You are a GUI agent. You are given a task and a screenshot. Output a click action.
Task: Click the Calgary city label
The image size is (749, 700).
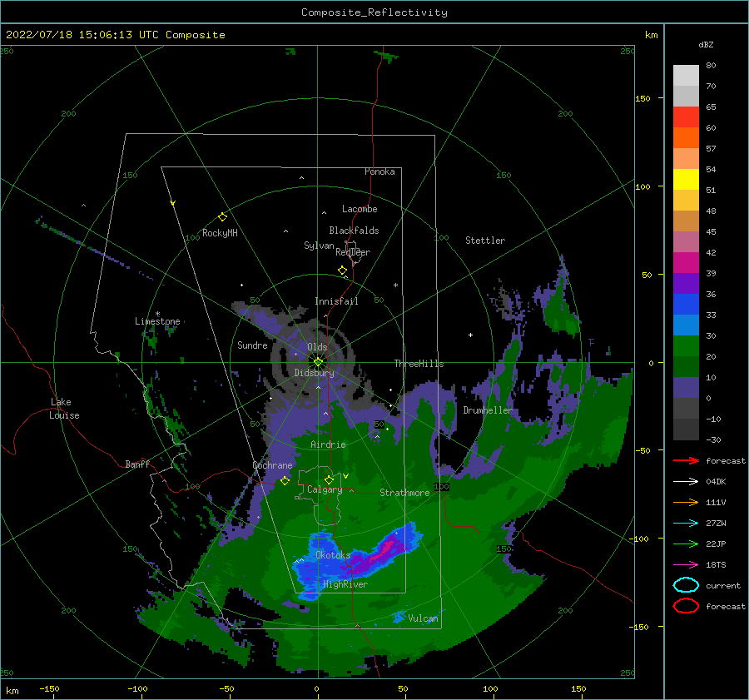(325, 489)
